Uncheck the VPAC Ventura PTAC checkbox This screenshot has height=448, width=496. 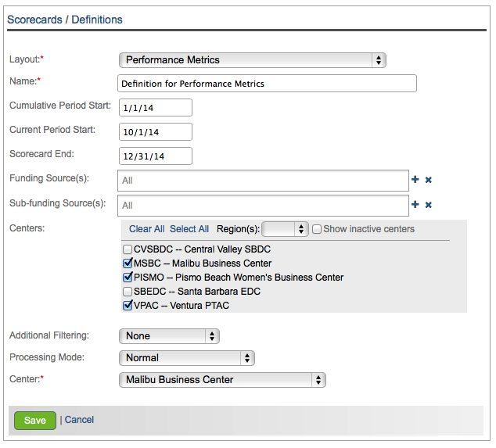(x=128, y=306)
